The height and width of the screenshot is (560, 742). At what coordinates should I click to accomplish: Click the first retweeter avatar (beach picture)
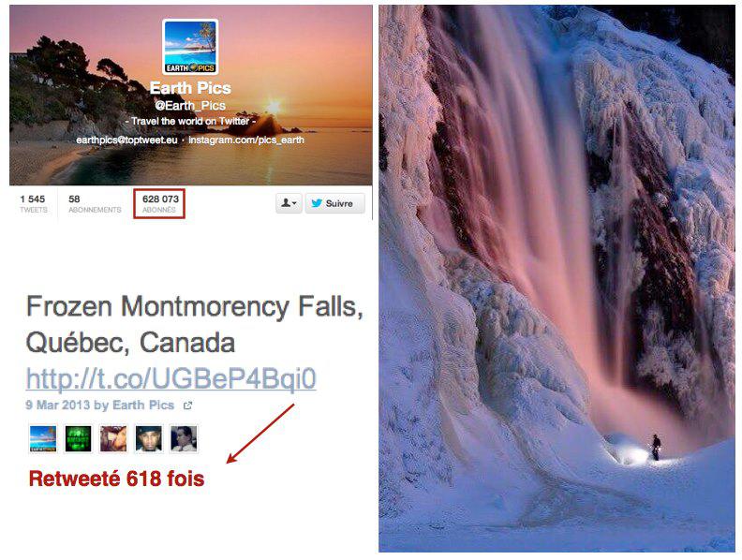[43, 438]
